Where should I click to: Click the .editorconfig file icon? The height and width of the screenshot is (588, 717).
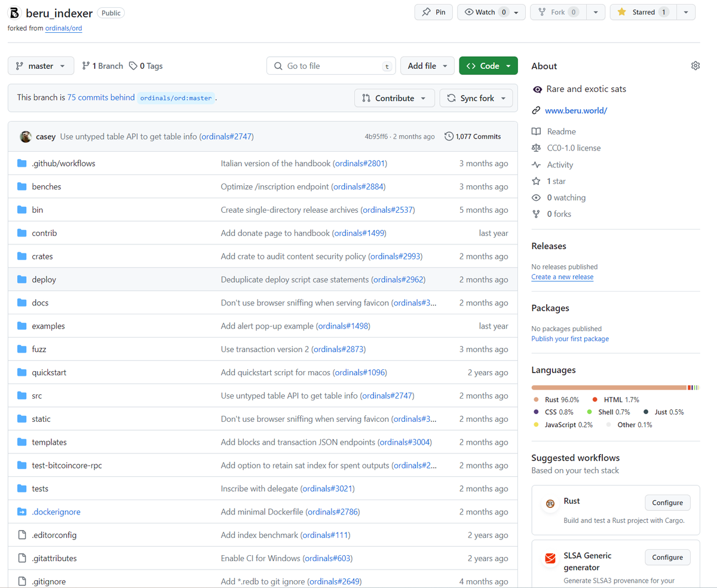22,535
